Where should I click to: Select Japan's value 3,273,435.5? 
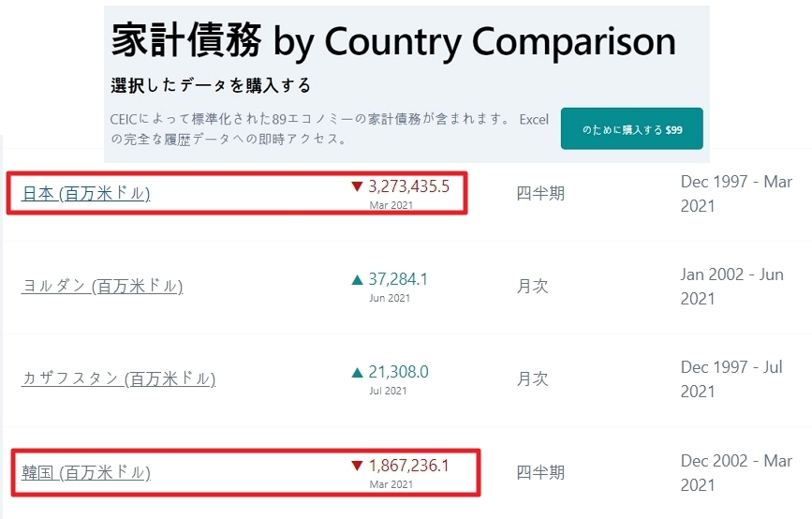coord(408,186)
